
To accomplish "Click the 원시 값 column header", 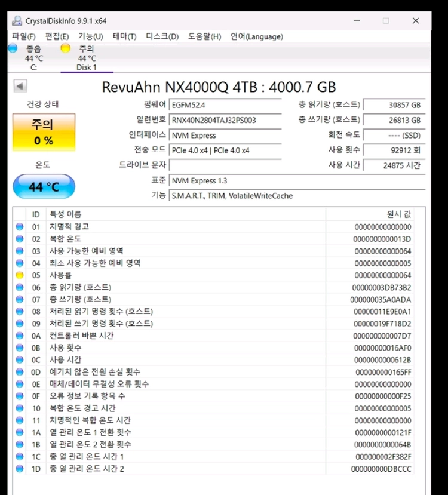I will (370, 214).
